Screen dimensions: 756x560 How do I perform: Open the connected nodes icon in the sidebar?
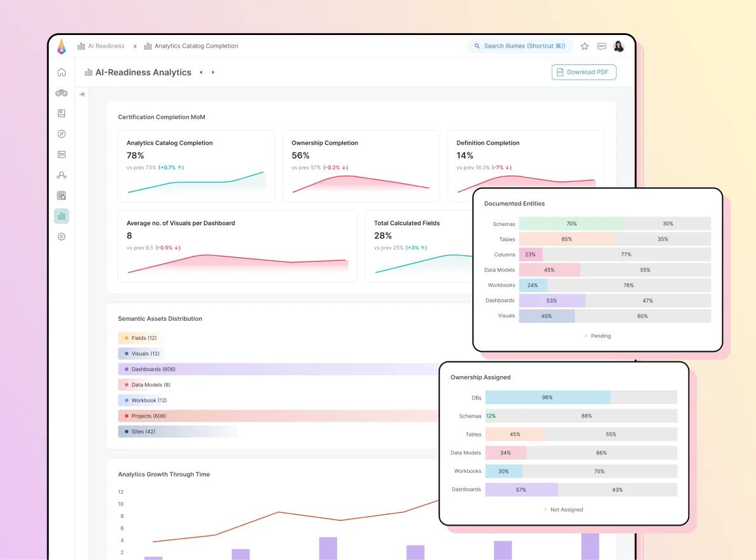coord(62,175)
